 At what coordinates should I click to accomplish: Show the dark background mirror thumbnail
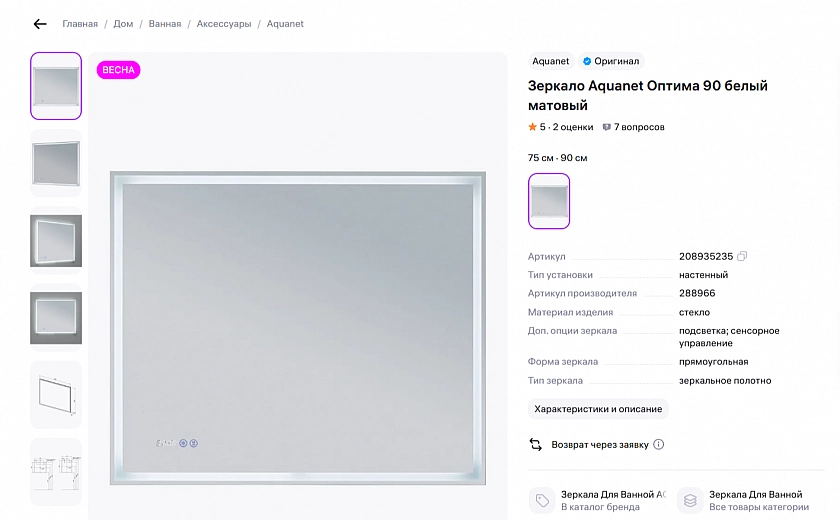coord(56,240)
